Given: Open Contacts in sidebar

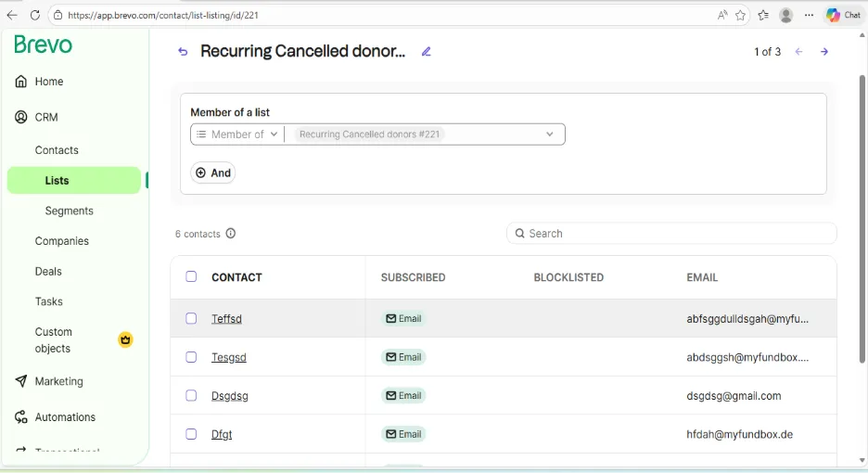Looking at the screenshot, I should click(57, 150).
